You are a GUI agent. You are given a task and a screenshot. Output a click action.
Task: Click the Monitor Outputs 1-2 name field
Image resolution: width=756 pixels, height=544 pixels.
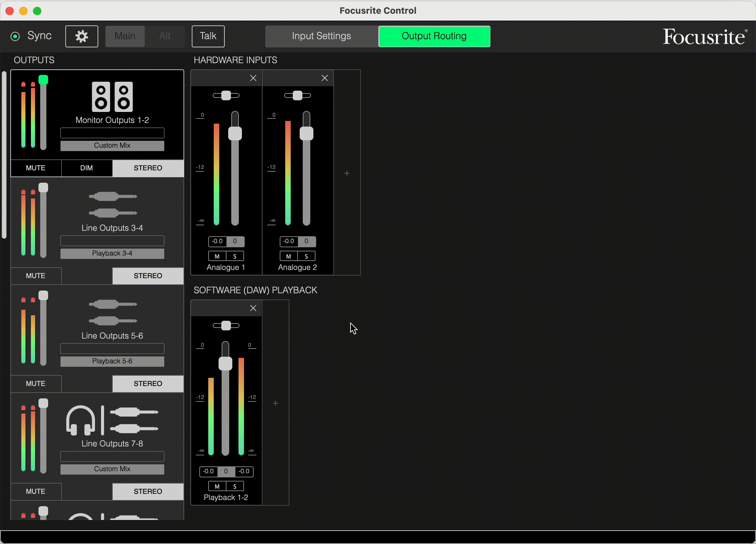pos(112,133)
